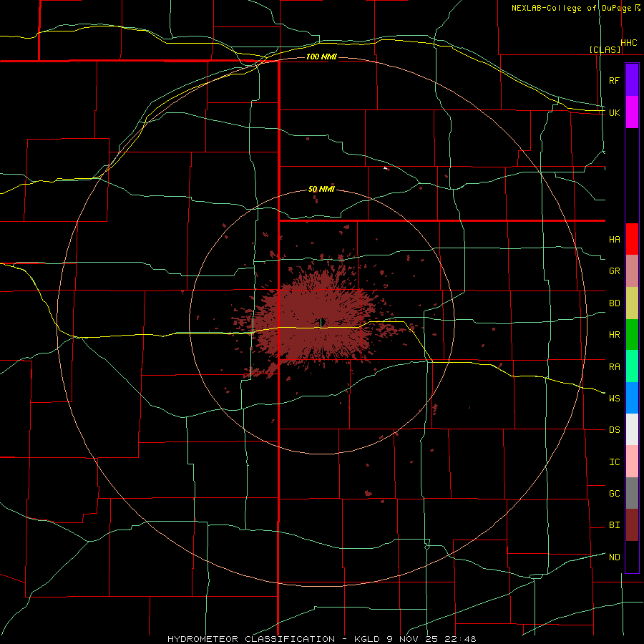The image size is (644, 644).
Task: Click the pink GR legend swatch
Action: tap(632, 271)
